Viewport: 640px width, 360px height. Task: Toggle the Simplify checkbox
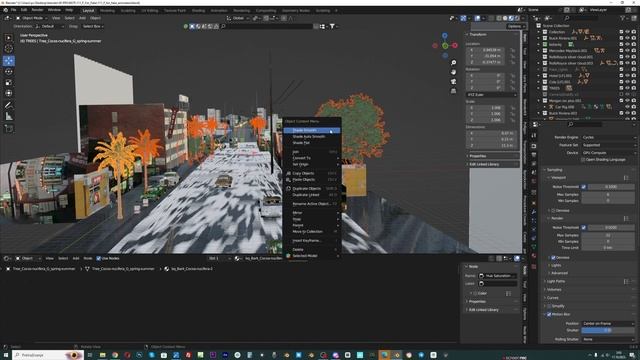pyautogui.click(x=549, y=306)
